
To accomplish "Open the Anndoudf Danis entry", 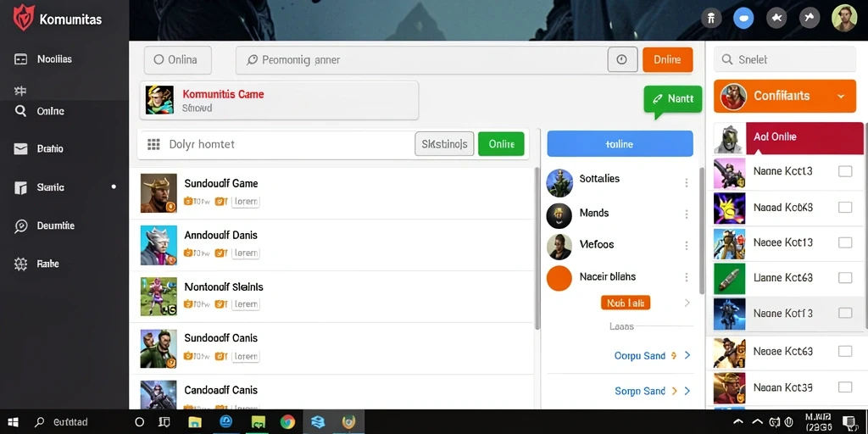I will 332,245.
